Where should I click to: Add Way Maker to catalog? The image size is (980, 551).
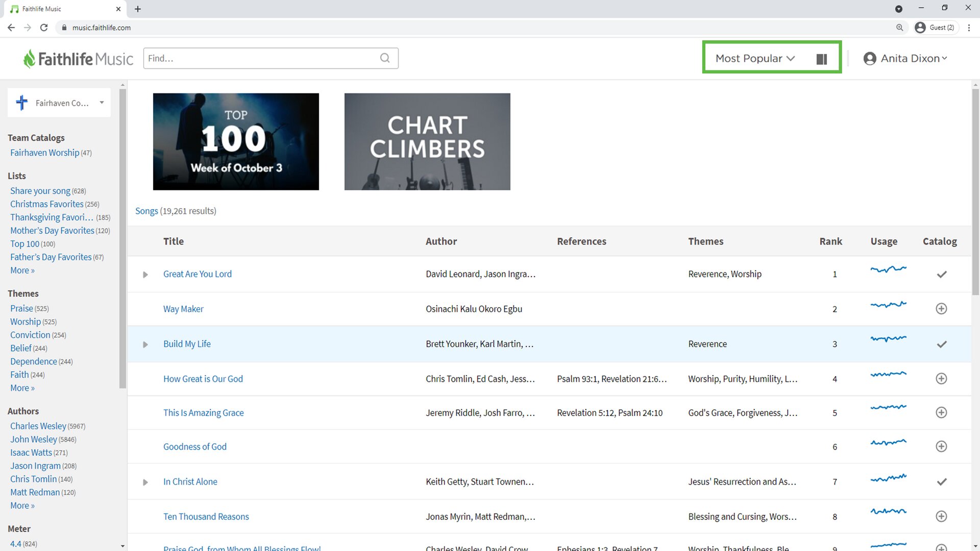pyautogui.click(x=941, y=309)
